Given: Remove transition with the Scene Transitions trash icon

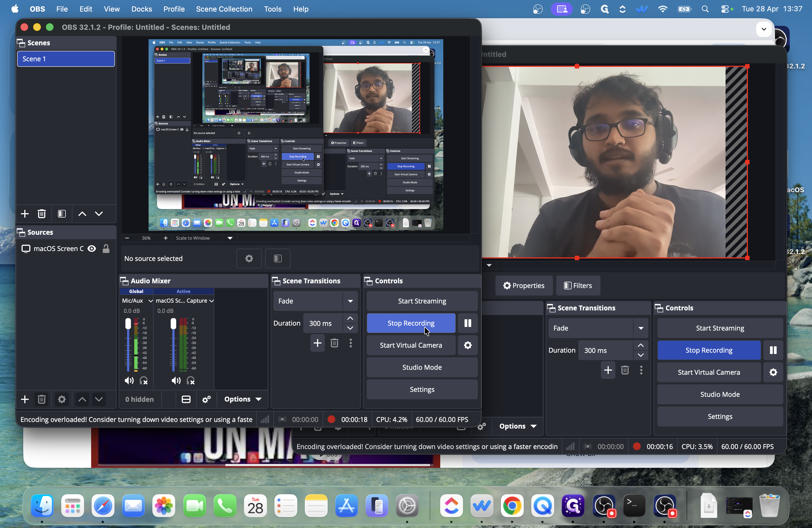Looking at the screenshot, I should click(x=334, y=343).
